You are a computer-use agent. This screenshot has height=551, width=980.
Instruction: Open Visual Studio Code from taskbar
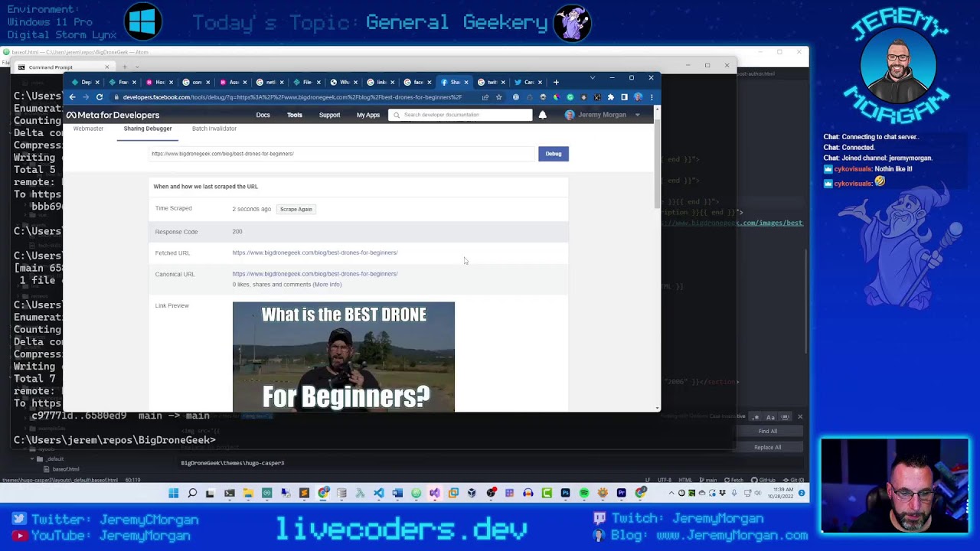pyautogui.click(x=378, y=493)
